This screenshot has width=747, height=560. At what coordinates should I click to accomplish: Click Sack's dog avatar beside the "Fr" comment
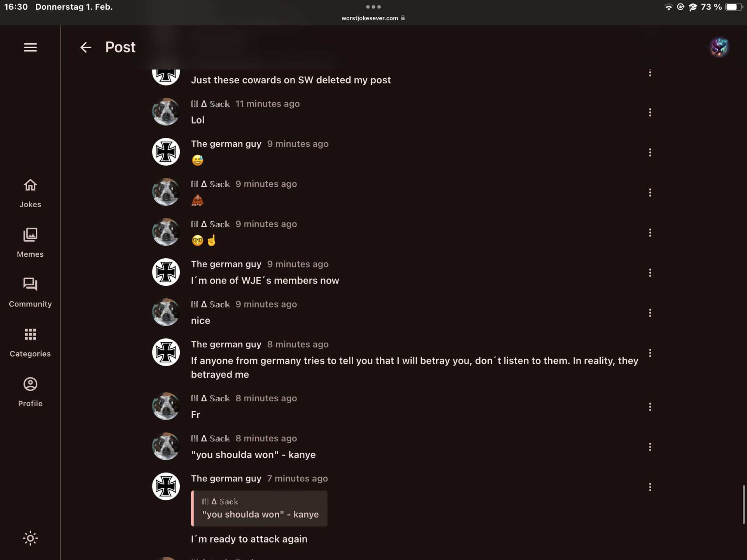166,406
